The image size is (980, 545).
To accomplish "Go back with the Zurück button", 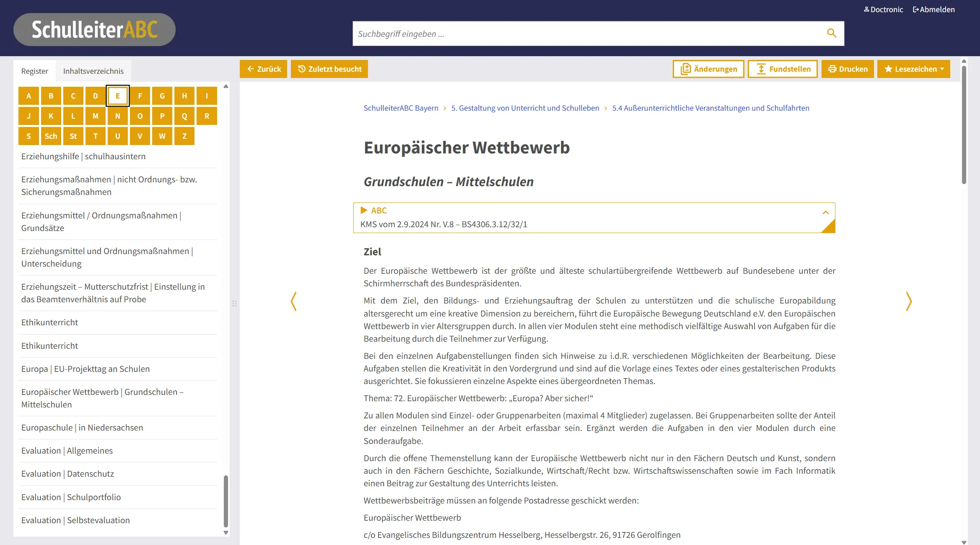I will click(263, 69).
